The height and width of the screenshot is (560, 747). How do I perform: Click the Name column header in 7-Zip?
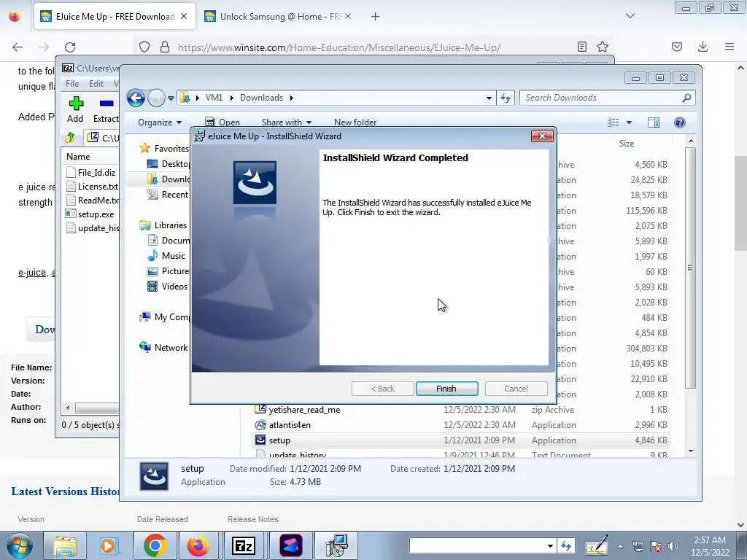pos(78,157)
